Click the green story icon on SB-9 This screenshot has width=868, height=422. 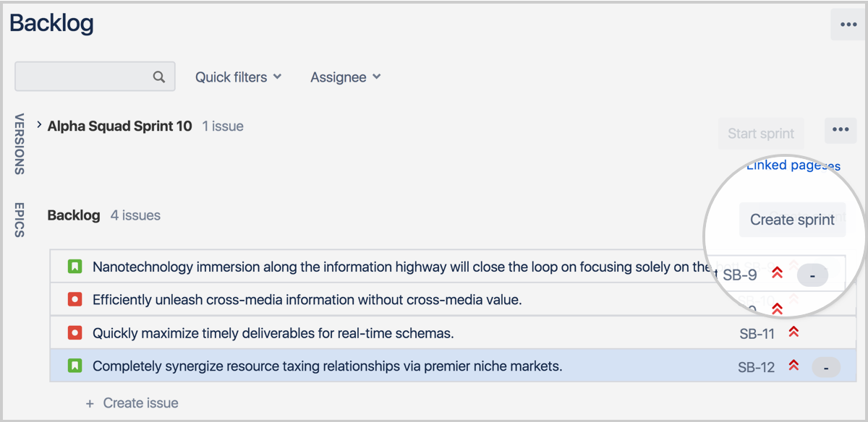pyautogui.click(x=75, y=267)
